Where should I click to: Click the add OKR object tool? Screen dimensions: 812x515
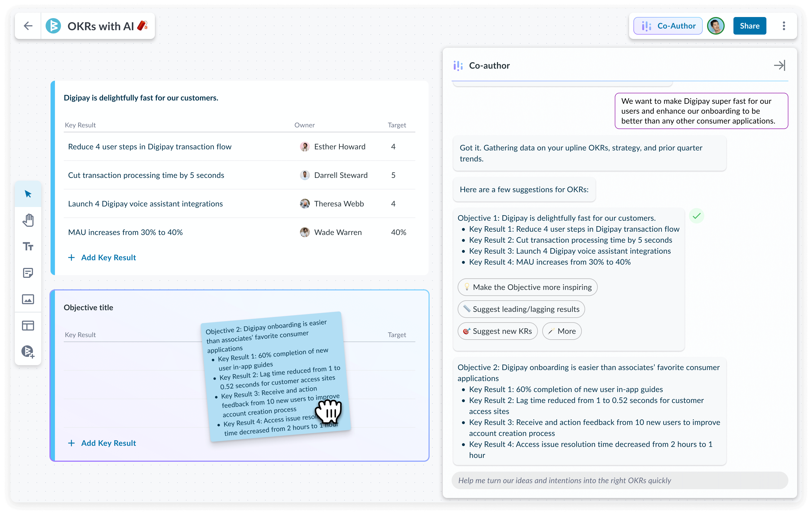coord(28,352)
